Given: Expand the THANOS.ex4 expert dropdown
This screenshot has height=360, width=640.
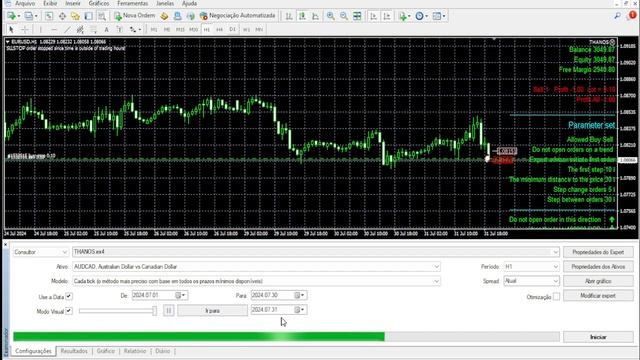Looking at the screenshot, I should (555, 252).
